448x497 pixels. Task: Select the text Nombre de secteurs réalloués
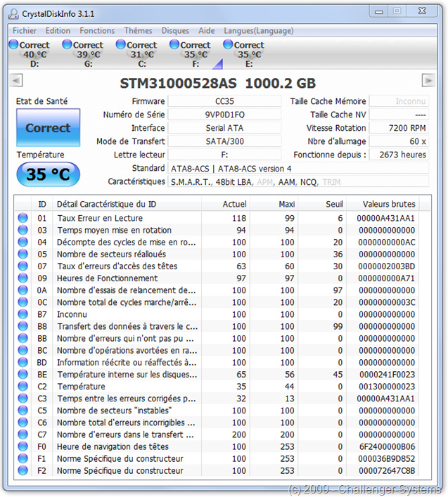(x=111, y=254)
